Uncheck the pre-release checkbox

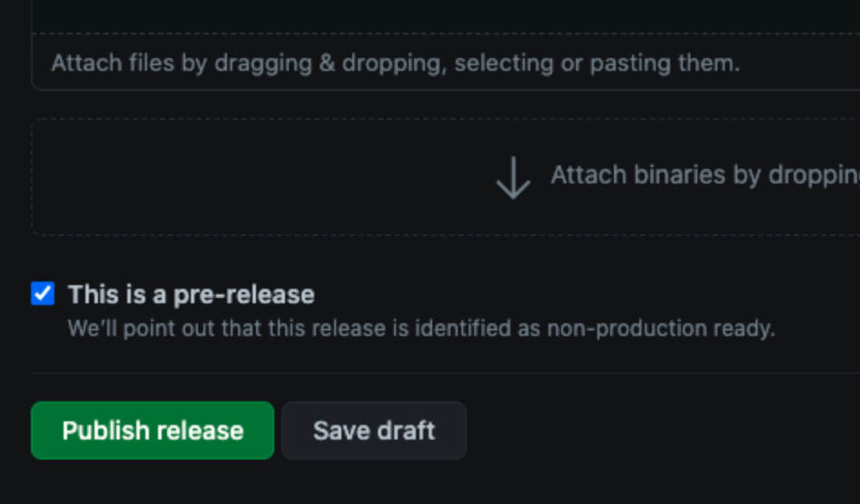pyautogui.click(x=43, y=293)
